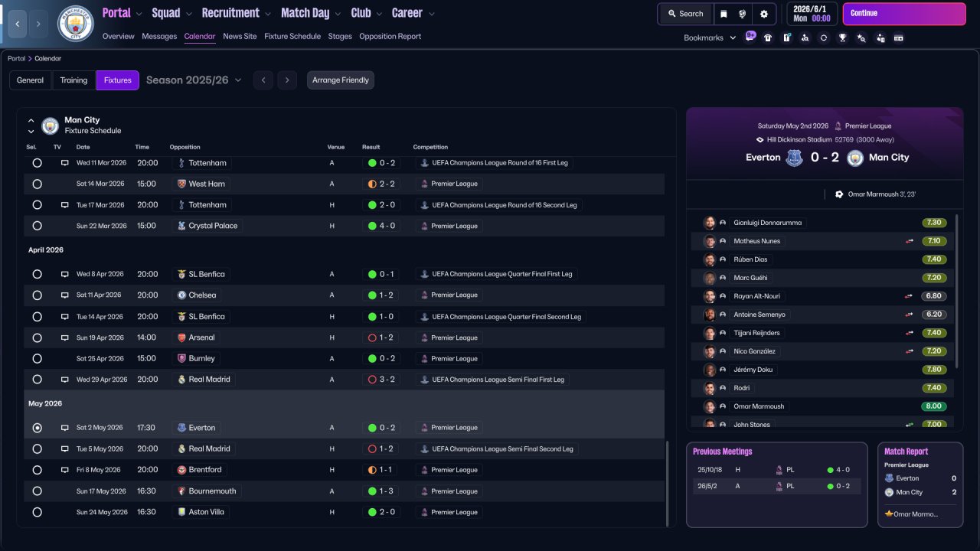Open the Match Day menu dropdown
The width and height of the screenshot is (980, 551).
(x=310, y=13)
